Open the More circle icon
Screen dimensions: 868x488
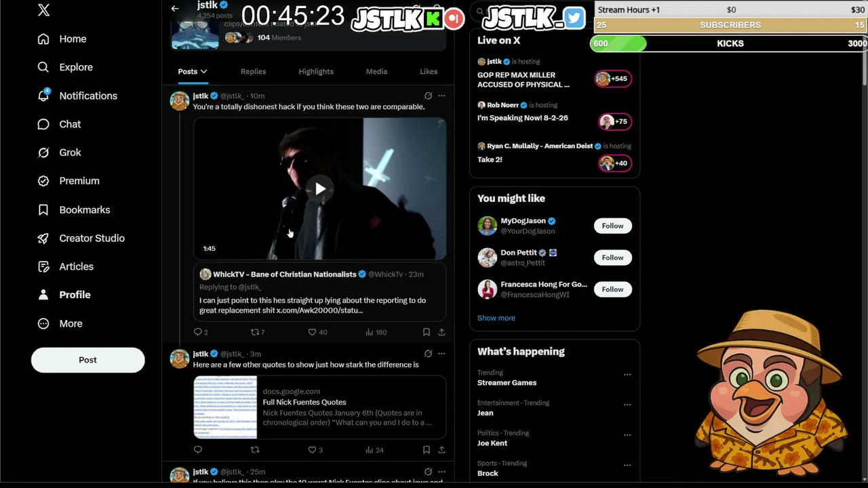[x=43, y=324]
